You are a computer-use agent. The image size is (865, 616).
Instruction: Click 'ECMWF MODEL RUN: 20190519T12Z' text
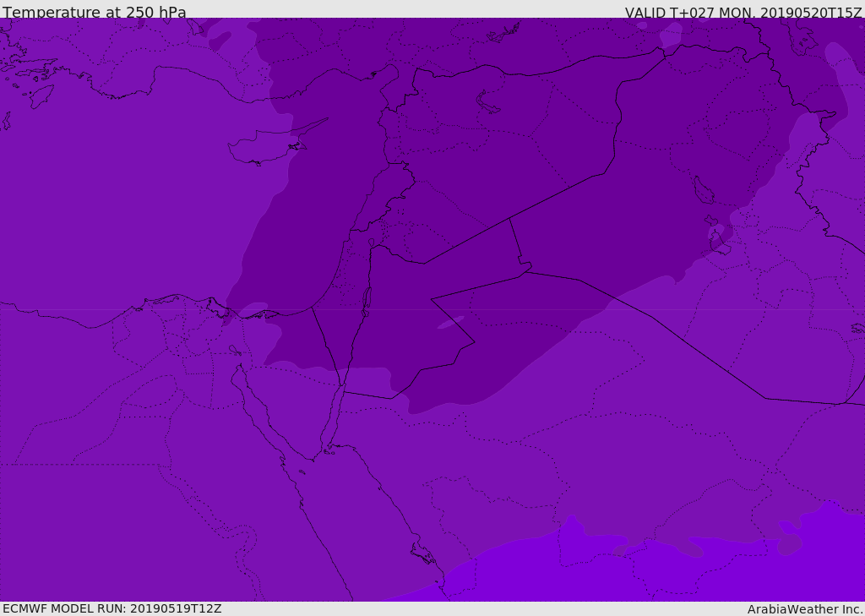(112, 609)
